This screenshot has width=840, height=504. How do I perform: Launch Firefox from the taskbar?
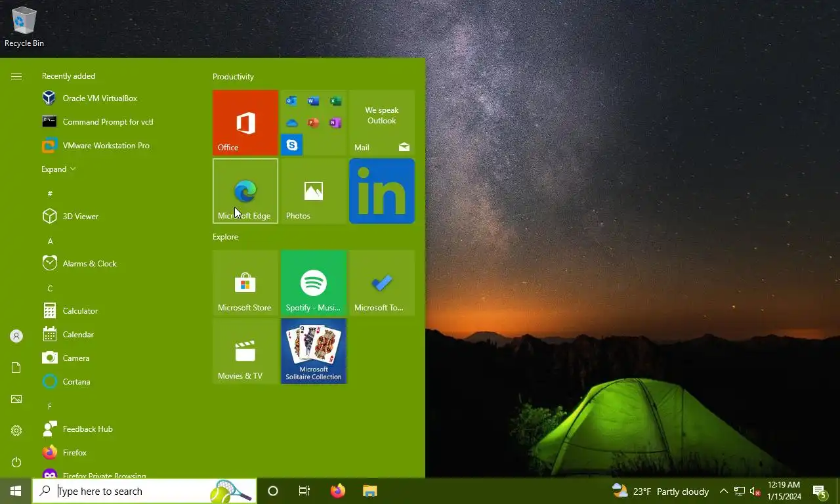[338, 491]
